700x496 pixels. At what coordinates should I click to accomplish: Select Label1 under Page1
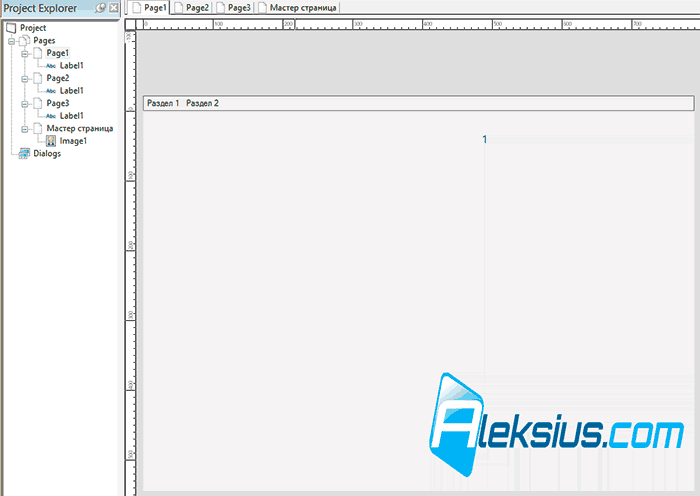71,66
